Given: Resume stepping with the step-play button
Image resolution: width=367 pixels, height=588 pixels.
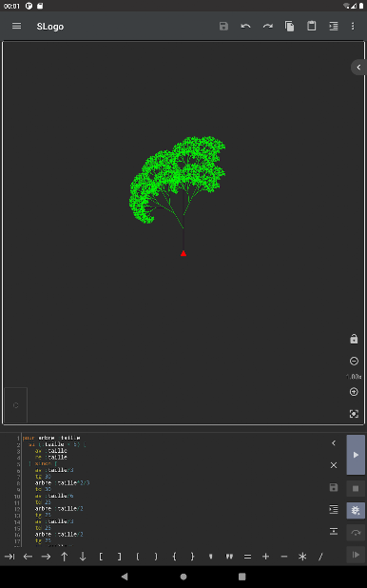Looking at the screenshot, I should point(356,555).
